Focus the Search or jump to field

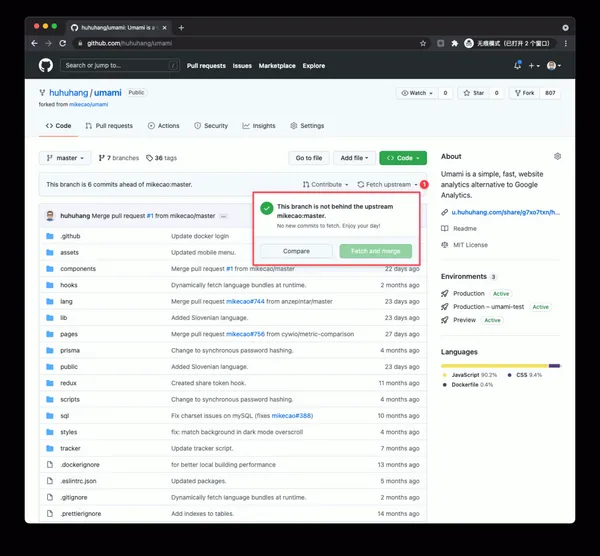click(x=119, y=65)
